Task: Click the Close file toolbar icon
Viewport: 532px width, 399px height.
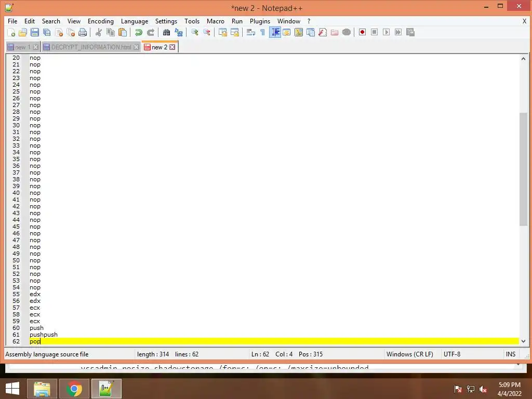Action: click(x=59, y=32)
